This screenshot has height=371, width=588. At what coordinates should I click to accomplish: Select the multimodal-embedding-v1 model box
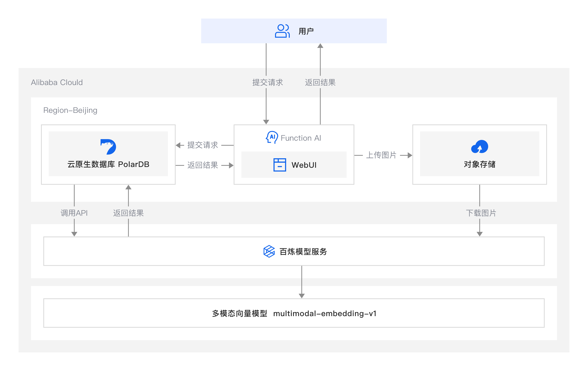294,313
